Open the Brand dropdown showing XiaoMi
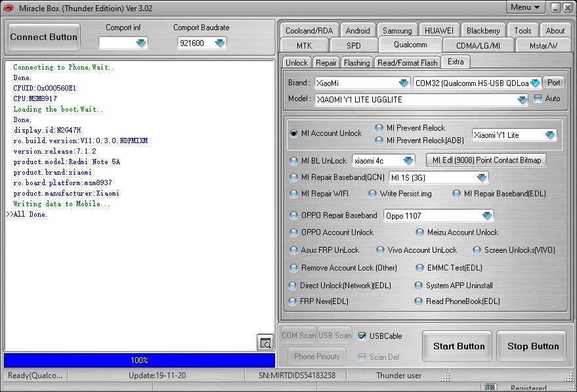Viewport: 577px width, 392px height. (404, 83)
